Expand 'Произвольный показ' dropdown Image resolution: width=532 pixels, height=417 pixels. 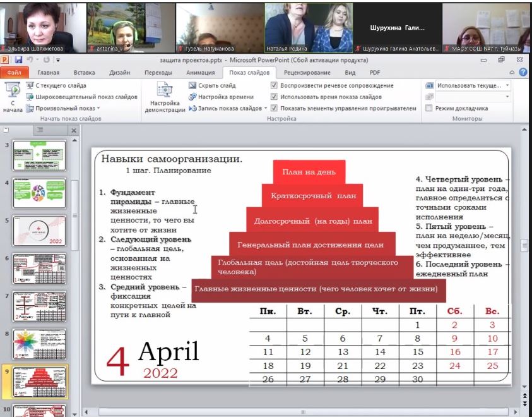[x=98, y=108]
